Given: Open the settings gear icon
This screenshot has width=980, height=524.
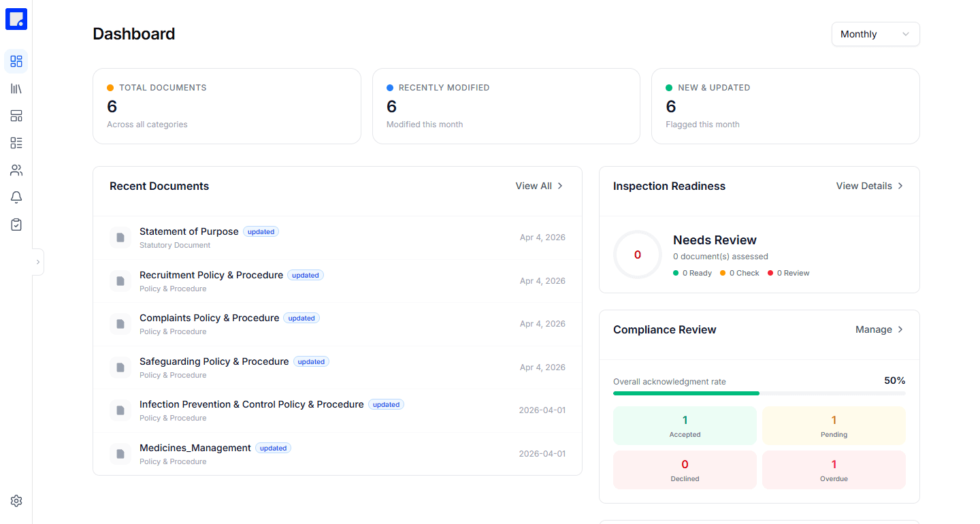Looking at the screenshot, I should click(x=16, y=501).
